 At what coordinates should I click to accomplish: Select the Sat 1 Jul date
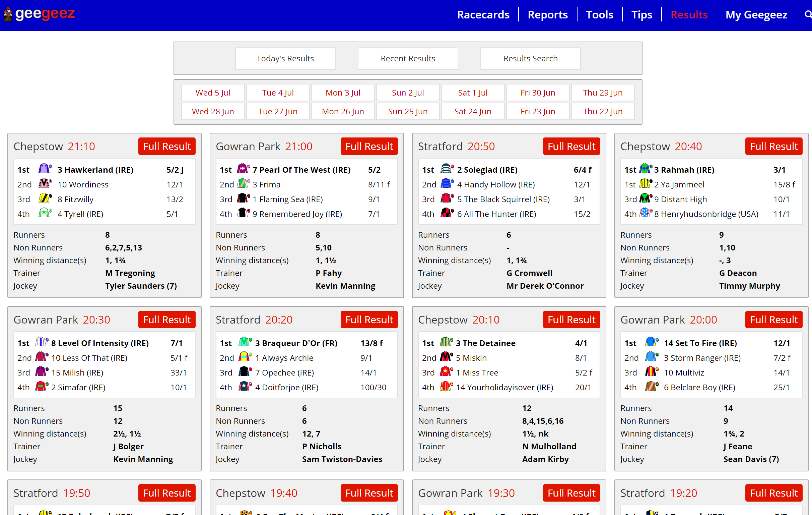click(x=472, y=93)
